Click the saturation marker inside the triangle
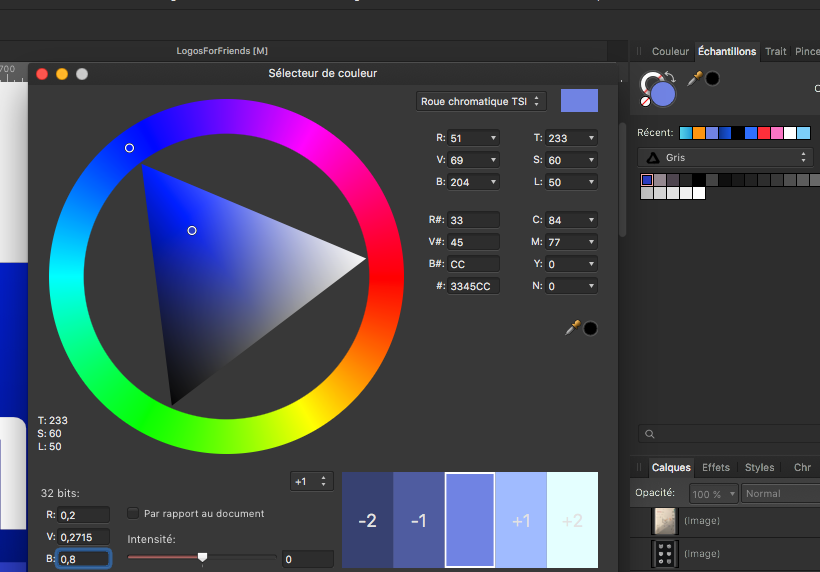Viewport: 820px width, 572px height. tap(192, 231)
